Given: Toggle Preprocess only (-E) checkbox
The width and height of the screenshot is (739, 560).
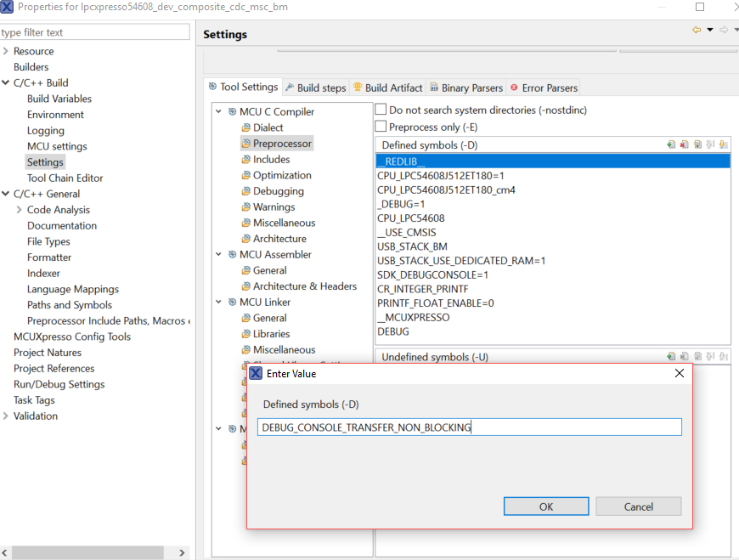Looking at the screenshot, I should coord(381,127).
